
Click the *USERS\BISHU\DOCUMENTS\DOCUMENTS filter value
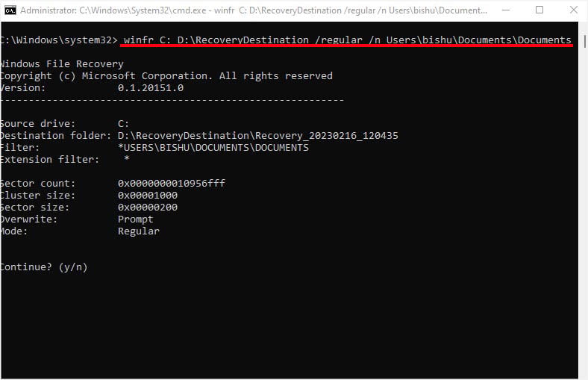pos(213,147)
